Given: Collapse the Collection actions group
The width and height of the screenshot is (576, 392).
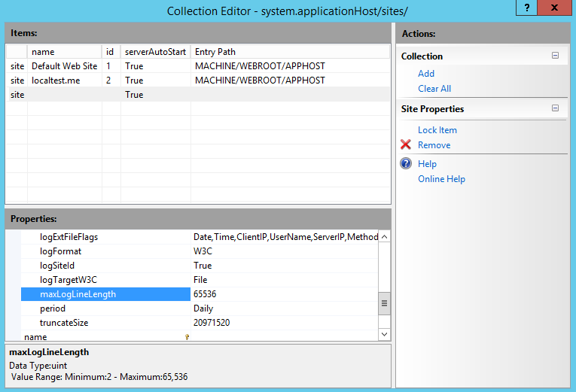Looking at the screenshot, I should tap(555, 56).
